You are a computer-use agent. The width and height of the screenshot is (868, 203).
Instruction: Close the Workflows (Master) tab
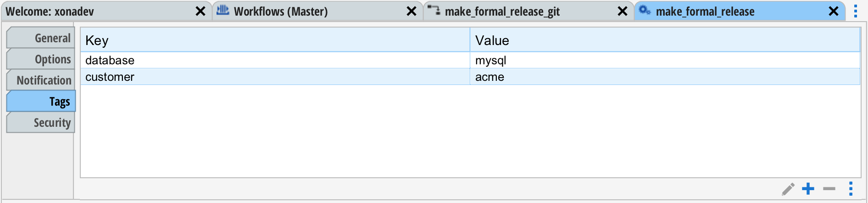[x=412, y=11]
